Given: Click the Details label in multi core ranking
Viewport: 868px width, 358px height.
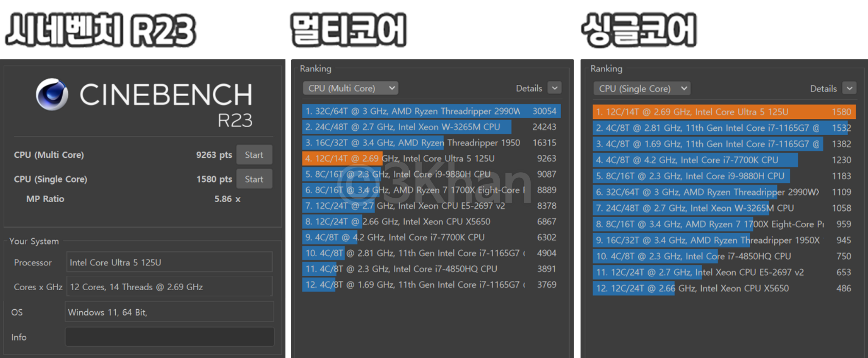Looking at the screenshot, I should (x=529, y=88).
